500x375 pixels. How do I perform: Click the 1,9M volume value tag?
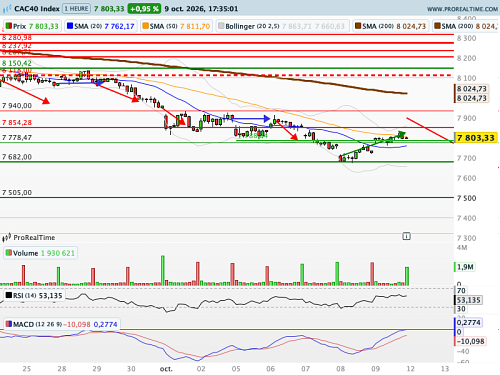coord(464,267)
